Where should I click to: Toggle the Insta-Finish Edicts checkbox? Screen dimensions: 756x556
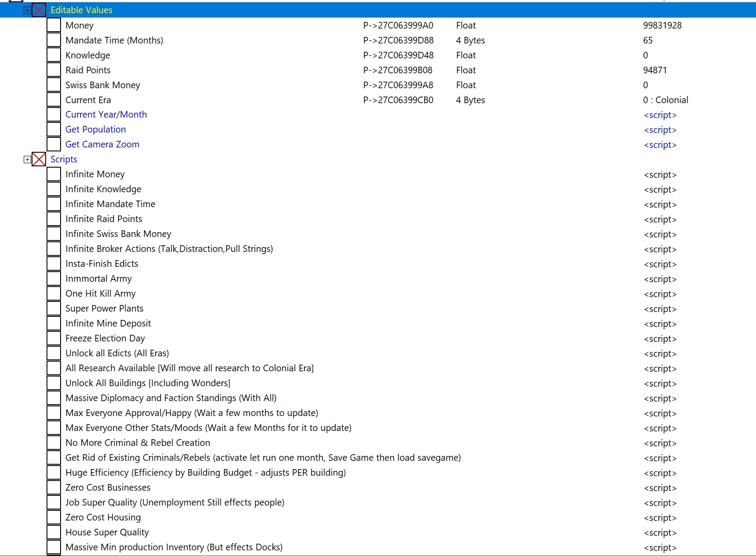tap(54, 264)
